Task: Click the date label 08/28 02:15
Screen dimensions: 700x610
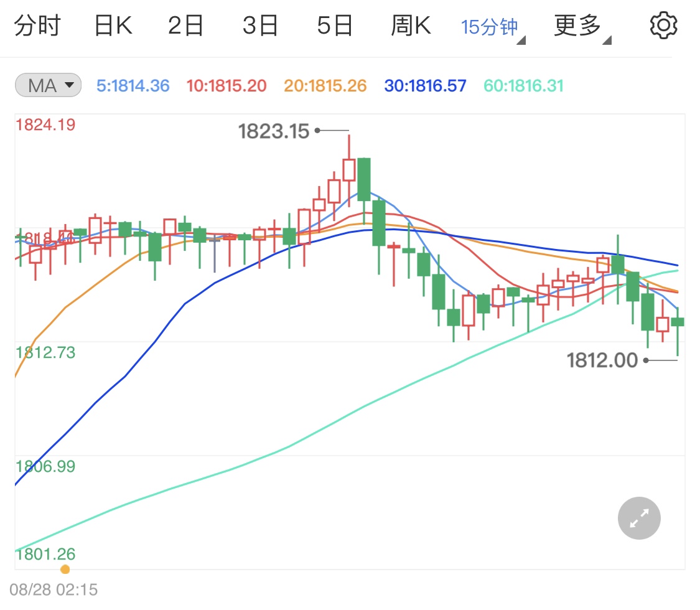Action: (x=54, y=590)
